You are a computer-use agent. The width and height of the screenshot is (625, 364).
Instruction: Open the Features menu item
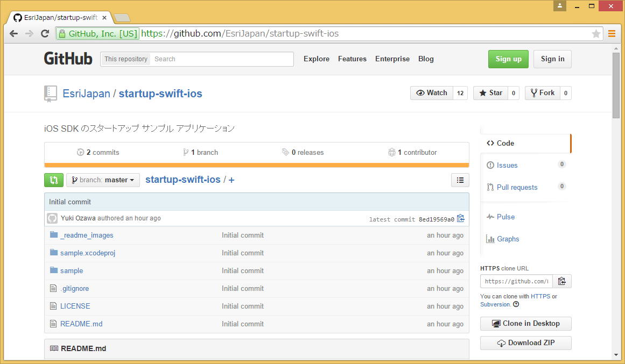coord(353,59)
